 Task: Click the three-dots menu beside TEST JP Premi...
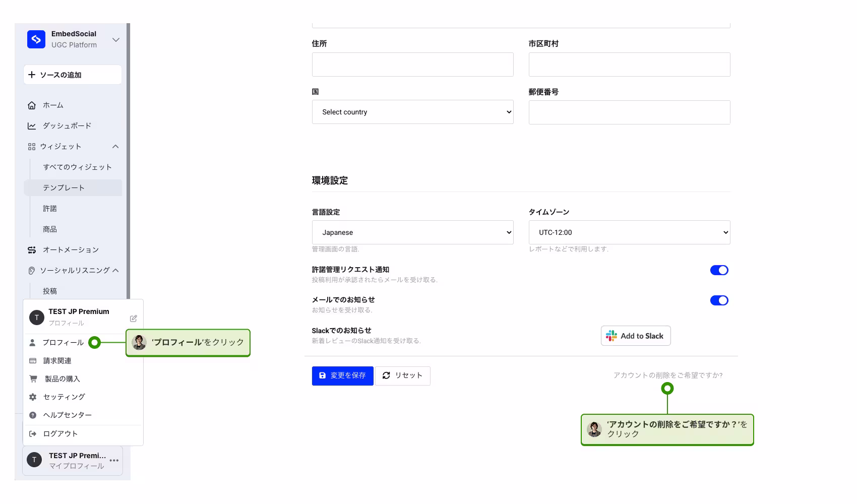click(x=114, y=461)
